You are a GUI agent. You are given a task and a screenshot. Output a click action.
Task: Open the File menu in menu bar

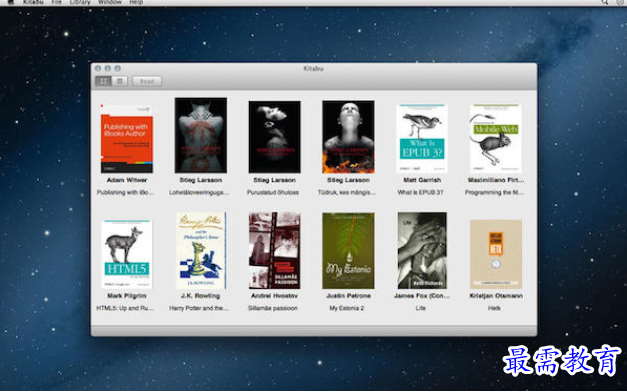pyautogui.click(x=56, y=2)
